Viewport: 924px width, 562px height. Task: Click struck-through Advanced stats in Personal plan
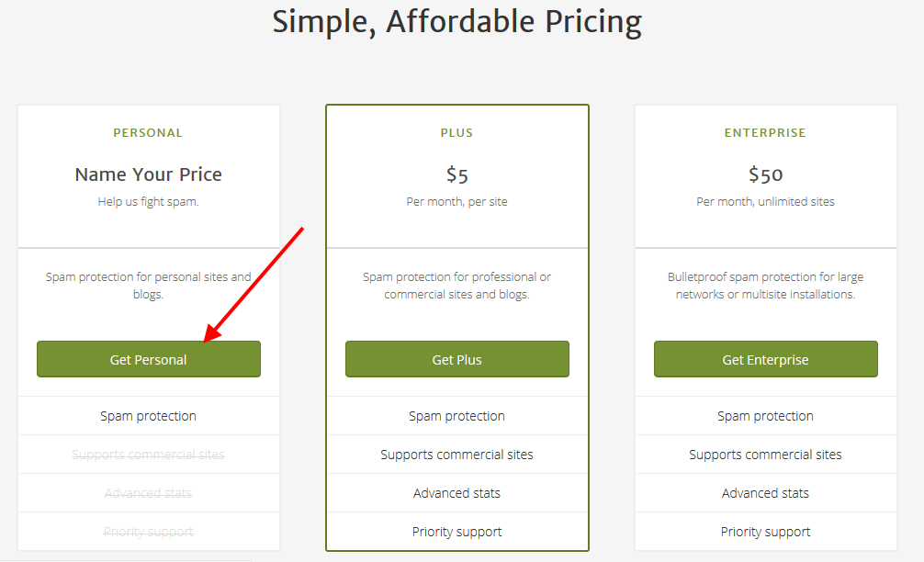point(149,493)
